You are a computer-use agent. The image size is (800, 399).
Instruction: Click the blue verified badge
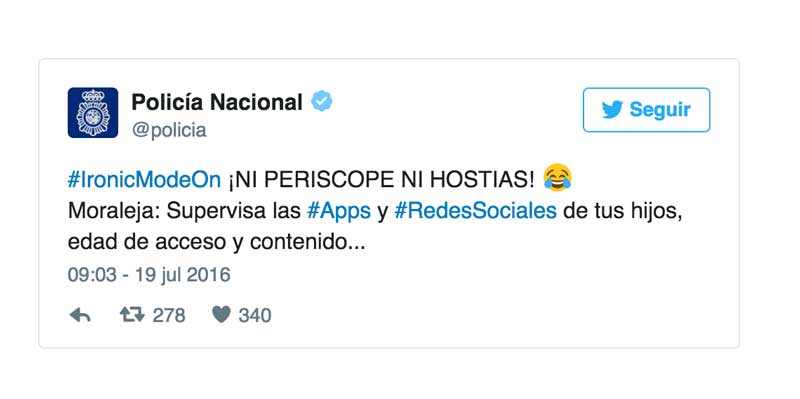[x=322, y=102]
